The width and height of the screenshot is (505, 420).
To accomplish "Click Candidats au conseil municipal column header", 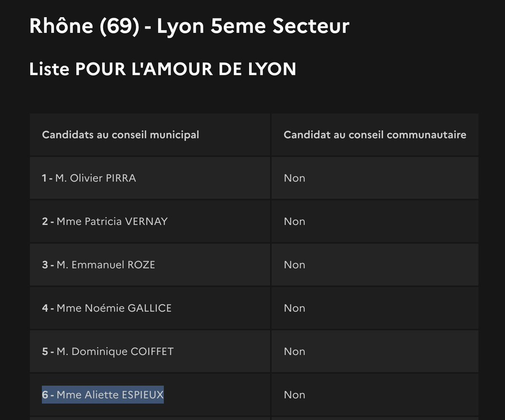I will 120,135.
